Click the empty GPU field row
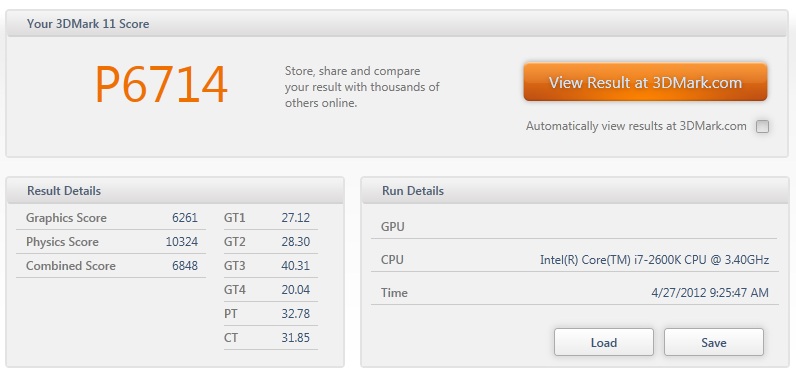 [575, 226]
